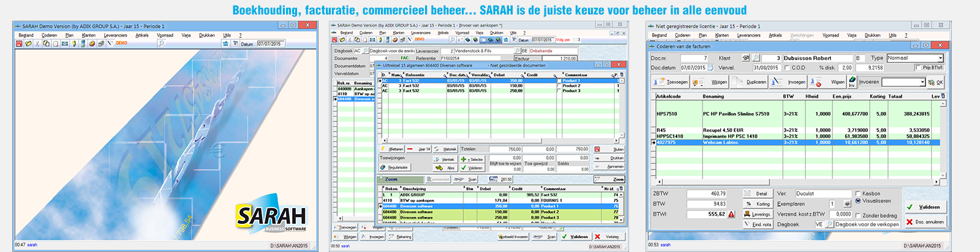Click the Verlaten button in middle window
The height and width of the screenshot is (252, 980).
[x=609, y=236]
